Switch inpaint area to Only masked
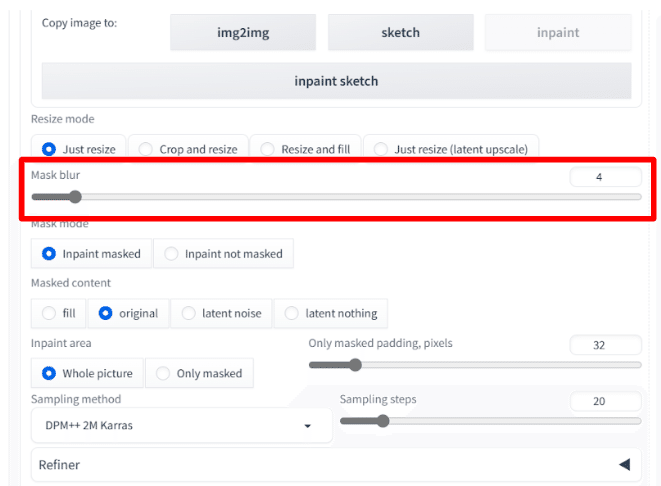661x486 pixels. click(x=199, y=373)
